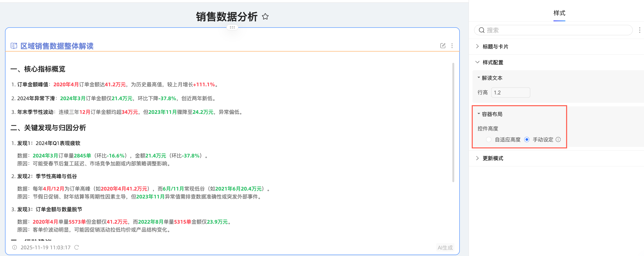This screenshot has height=256, width=644.
Task: Click the 行高 input field
Action: [x=511, y=93]
